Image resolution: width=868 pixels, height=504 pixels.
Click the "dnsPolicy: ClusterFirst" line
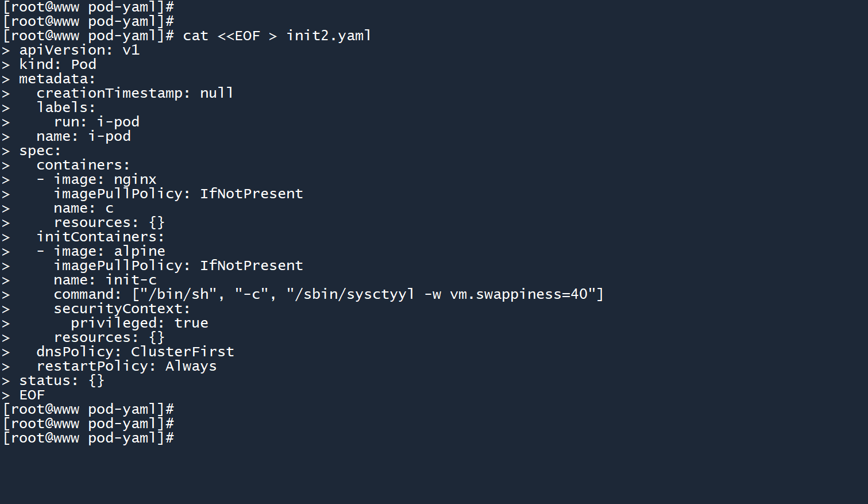pos(135,352)
